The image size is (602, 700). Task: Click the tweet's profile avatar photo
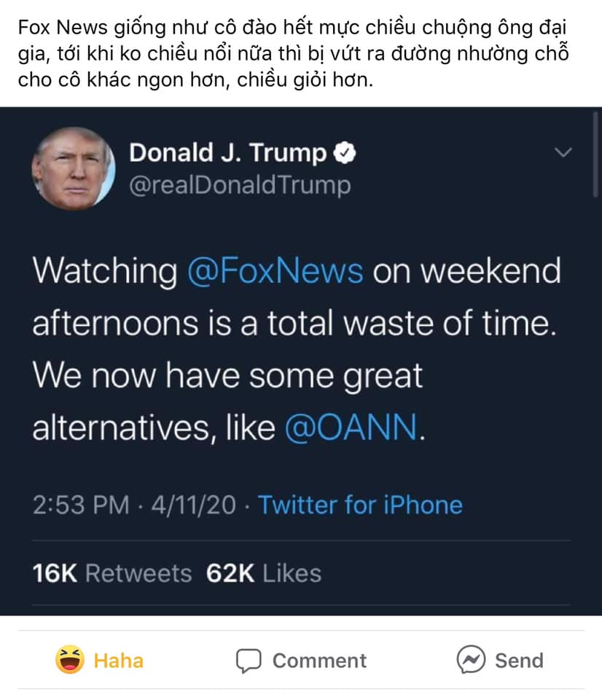[x=73, y=168]
